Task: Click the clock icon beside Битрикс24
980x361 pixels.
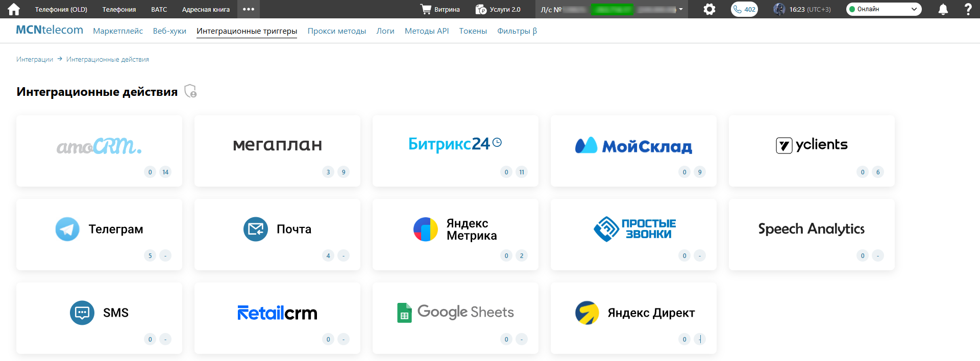Action: (497, 143)
